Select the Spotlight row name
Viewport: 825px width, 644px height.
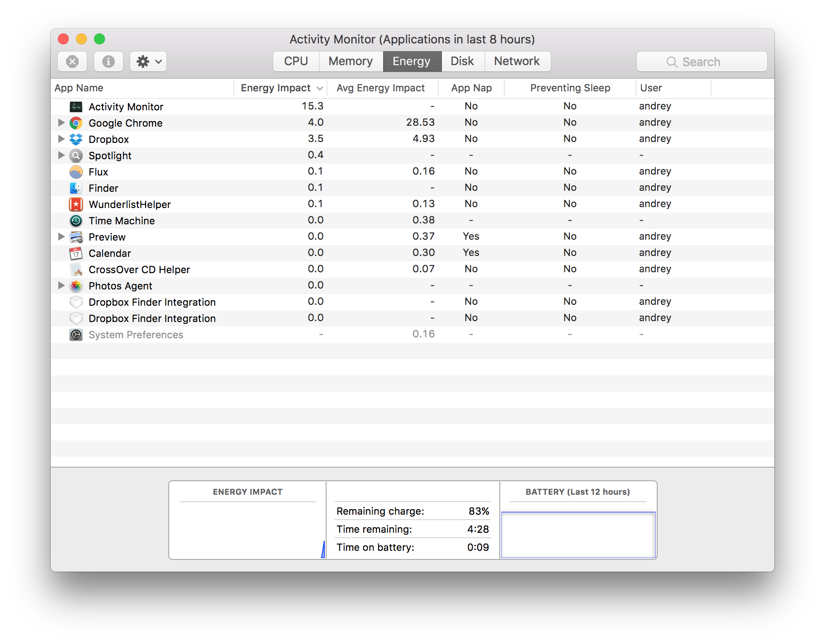(110, 156)
